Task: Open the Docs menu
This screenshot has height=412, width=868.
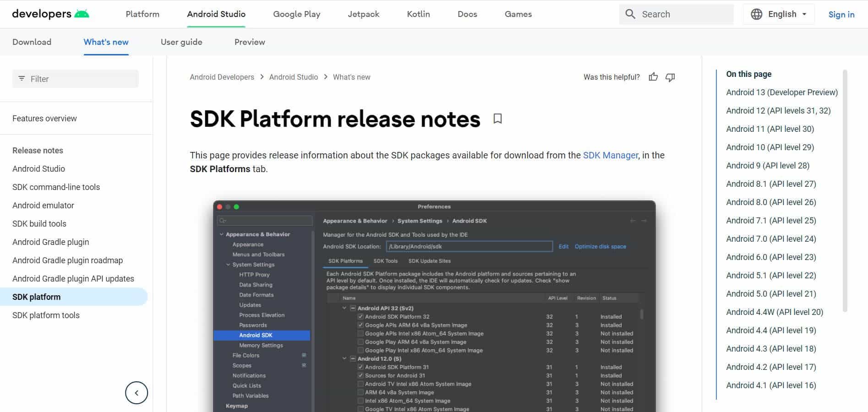Action: (467, 14)
